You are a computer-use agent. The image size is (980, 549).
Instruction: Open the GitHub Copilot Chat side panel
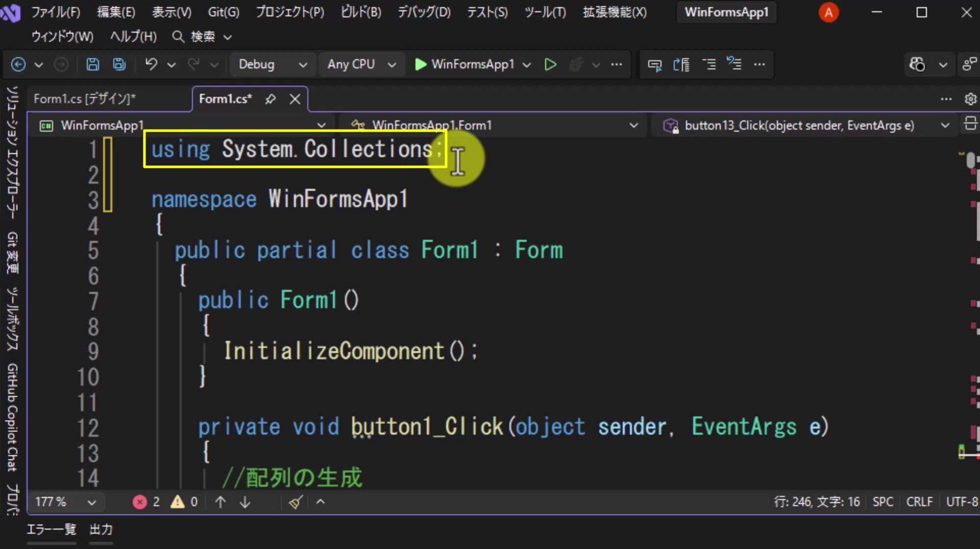click(x=12, y=417)
